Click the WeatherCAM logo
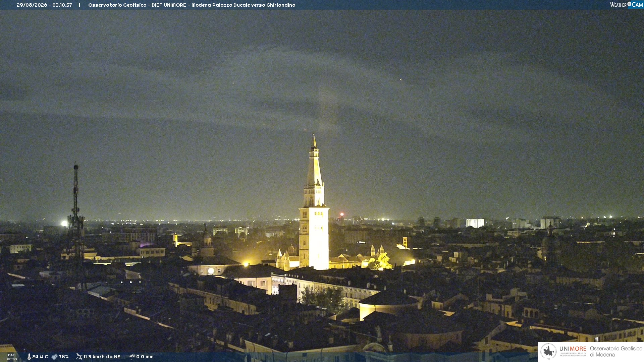This screenshot has width=644, height=362. click(626, 5)
